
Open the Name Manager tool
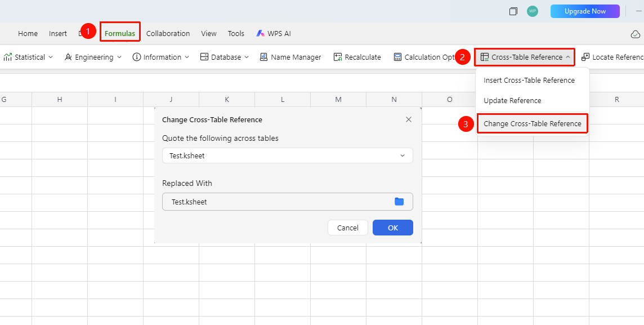[290, 57]
